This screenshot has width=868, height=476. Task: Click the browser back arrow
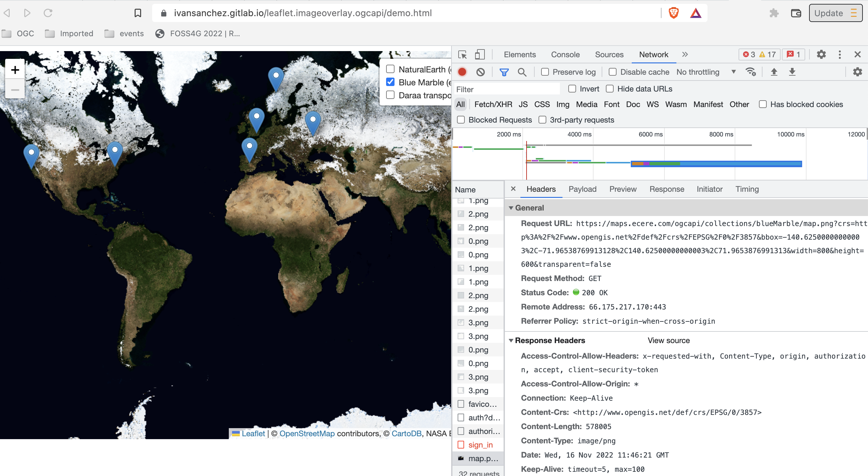[x=7, y=13]
